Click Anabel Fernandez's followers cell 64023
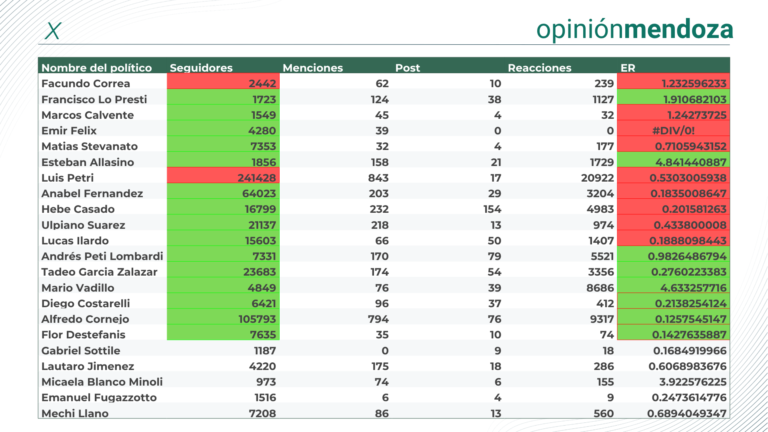768x432 pixels. click(223, 193)
